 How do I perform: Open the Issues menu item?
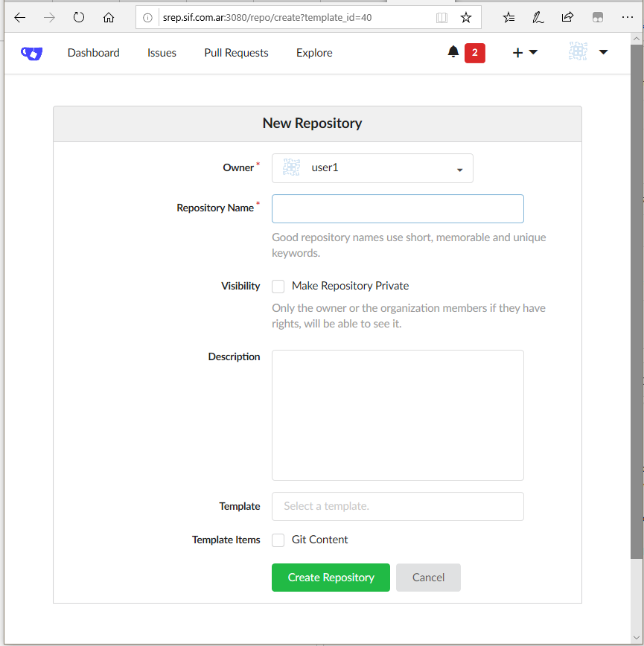[162, 53]
